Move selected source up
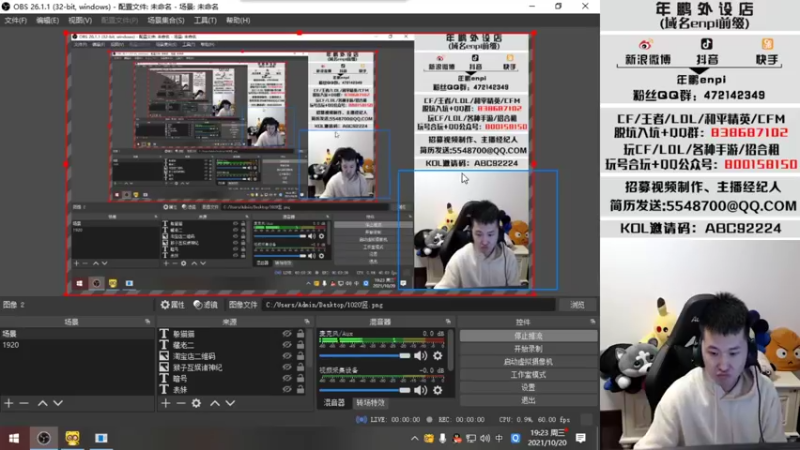The height and width of the screenshot is (450, 800). tap(215, 403)
